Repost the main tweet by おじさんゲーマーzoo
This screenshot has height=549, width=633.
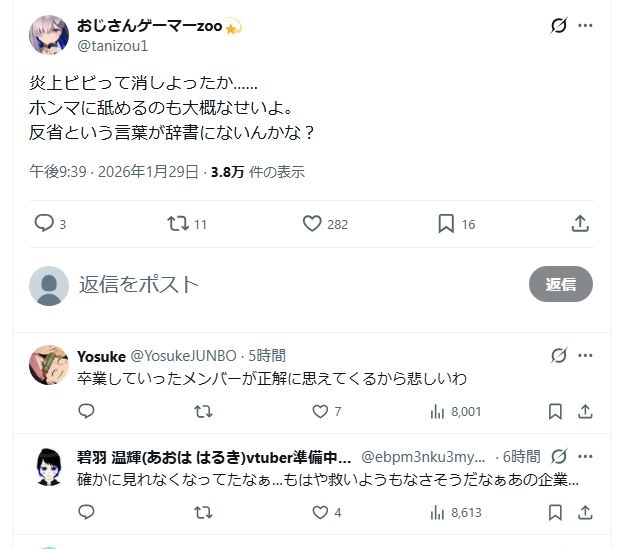point(178,224)
